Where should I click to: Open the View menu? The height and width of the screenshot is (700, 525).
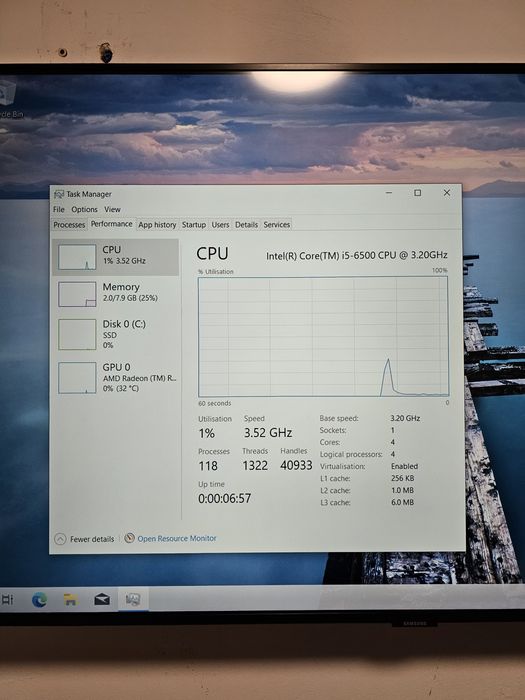(112, 209)
